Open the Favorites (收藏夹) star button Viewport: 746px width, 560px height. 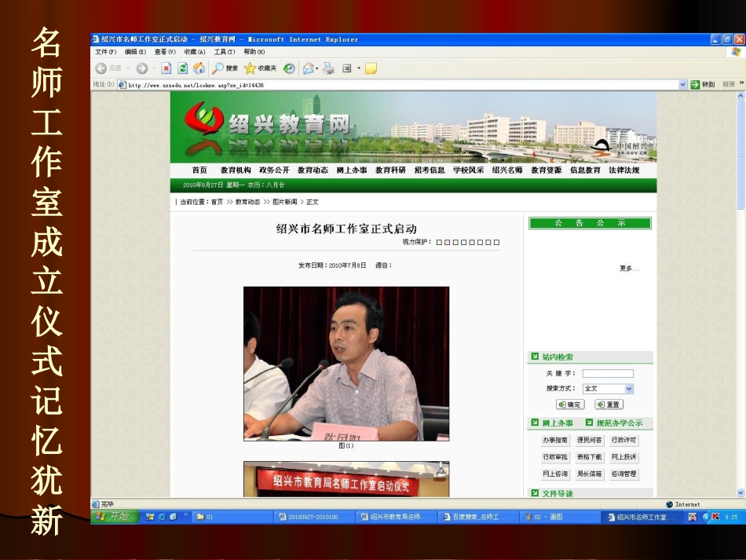[260, 68]
